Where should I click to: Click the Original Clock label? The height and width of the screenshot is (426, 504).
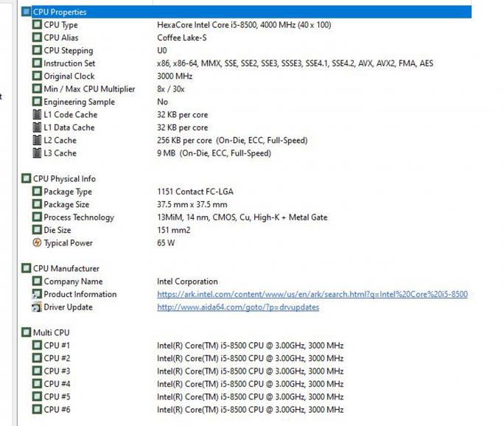tap(69, 76)
